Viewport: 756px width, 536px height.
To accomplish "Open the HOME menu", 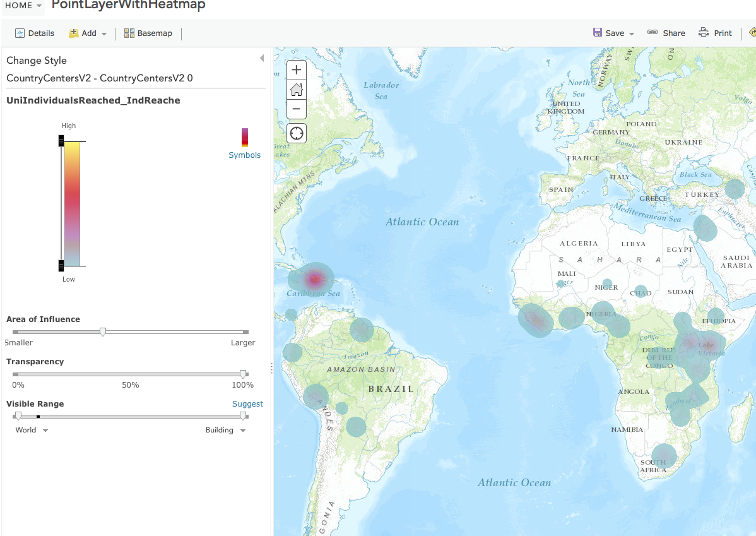I will click(19, 5).
